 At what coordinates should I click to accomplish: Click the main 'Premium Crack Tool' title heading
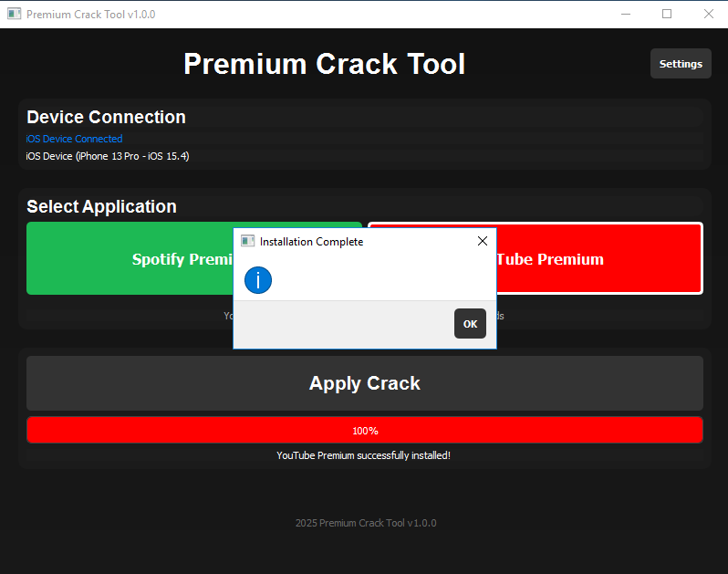[324, 64]
